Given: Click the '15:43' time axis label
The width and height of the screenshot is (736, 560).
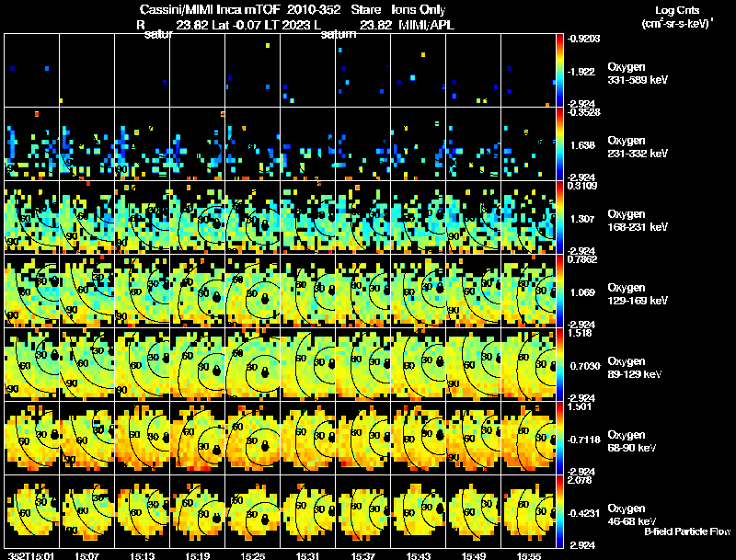Looking at the screenshot, I should (419, 556).
